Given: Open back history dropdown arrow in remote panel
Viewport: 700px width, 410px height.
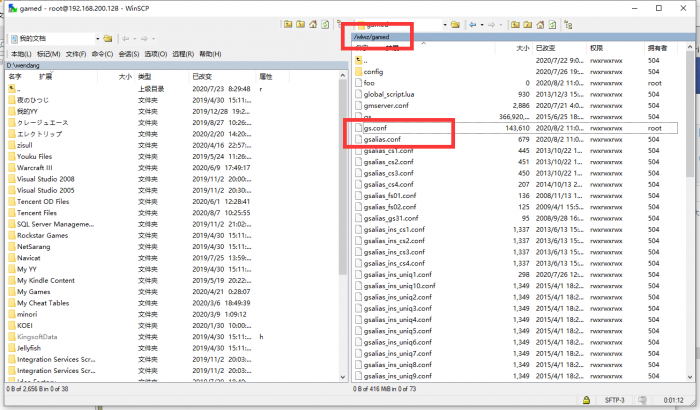Looking at the screenshot, I should [482, 24].
